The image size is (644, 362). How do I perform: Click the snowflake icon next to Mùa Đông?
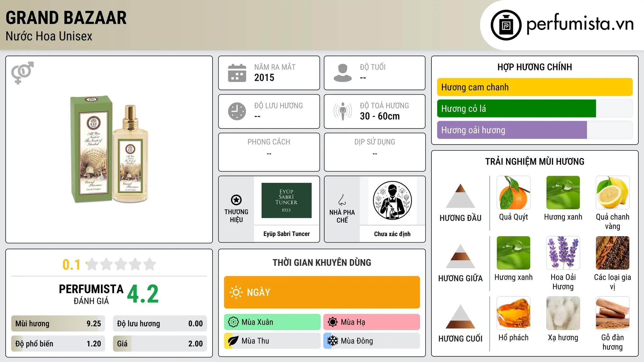(x=333, y=341)
